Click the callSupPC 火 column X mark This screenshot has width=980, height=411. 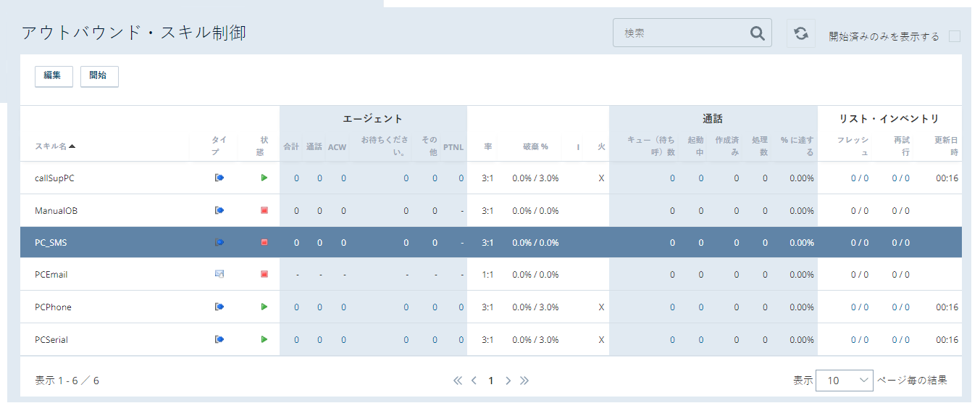pyautogui.click(x=601, y=178)
